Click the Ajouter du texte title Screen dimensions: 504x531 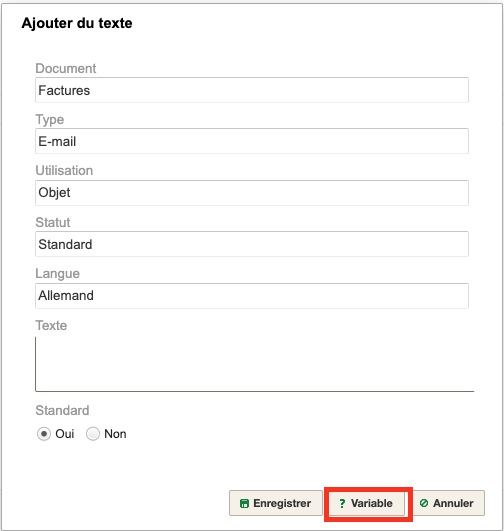coord(77,23)
